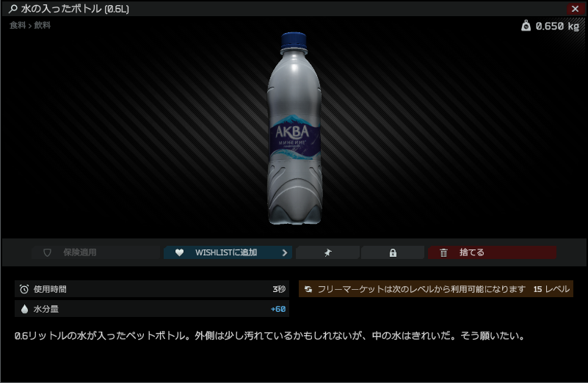Click the flea market level 15 notice

coord(436,289)
